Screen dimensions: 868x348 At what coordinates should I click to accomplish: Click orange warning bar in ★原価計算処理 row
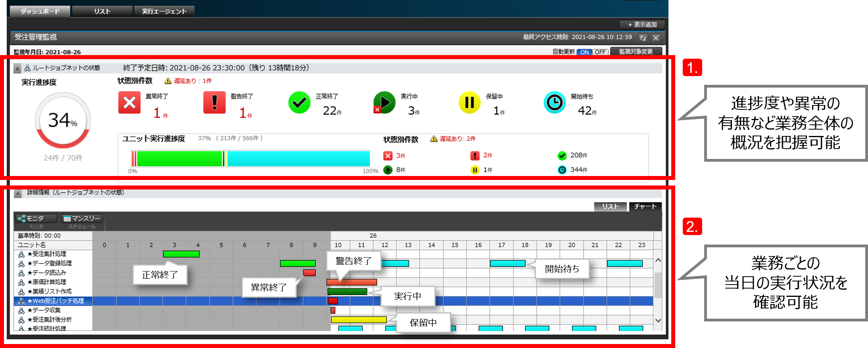coord(351,282)
